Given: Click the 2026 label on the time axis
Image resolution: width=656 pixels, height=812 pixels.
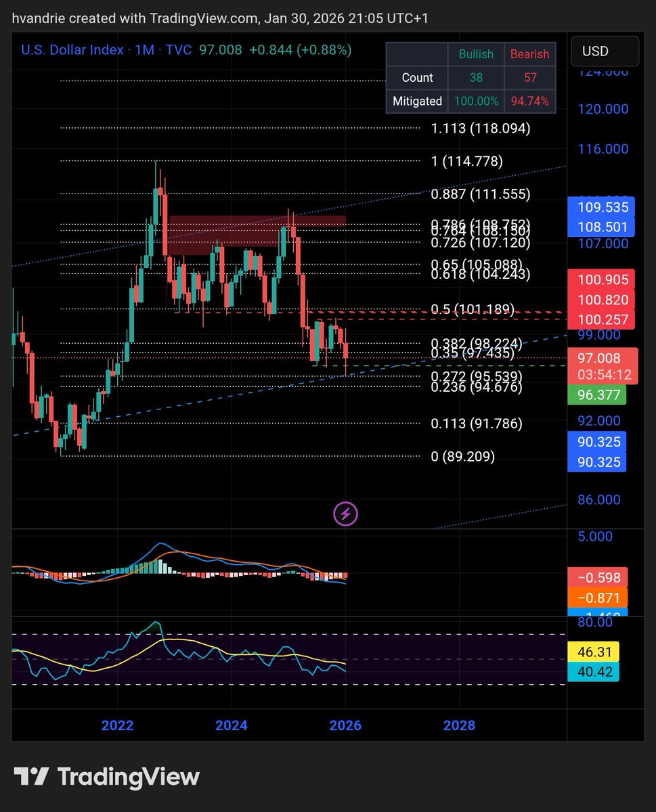Looking at the screenshot, I should tap(346, 725).
